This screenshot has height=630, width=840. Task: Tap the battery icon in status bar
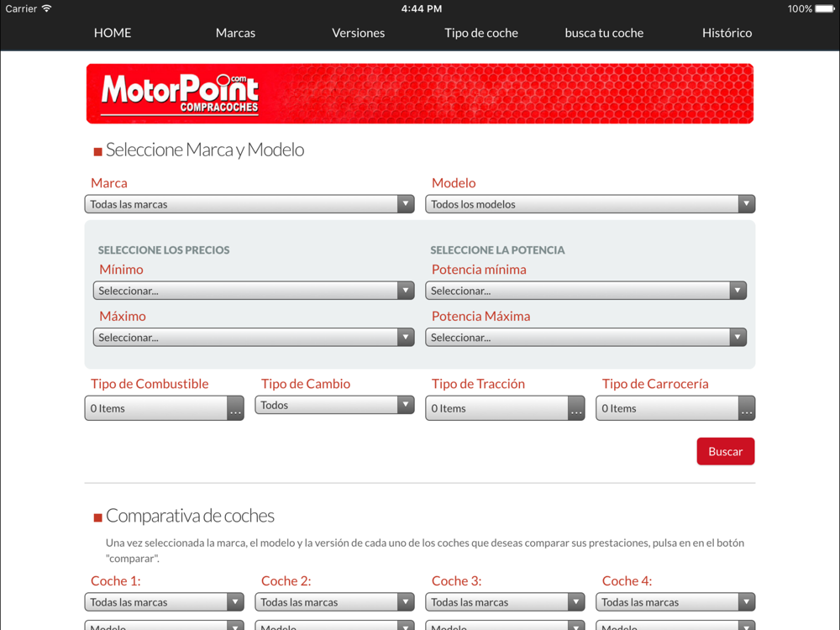[825, 8]
